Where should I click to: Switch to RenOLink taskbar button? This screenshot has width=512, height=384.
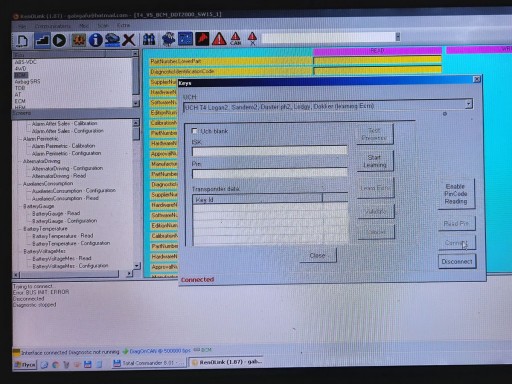pos(227,362)
